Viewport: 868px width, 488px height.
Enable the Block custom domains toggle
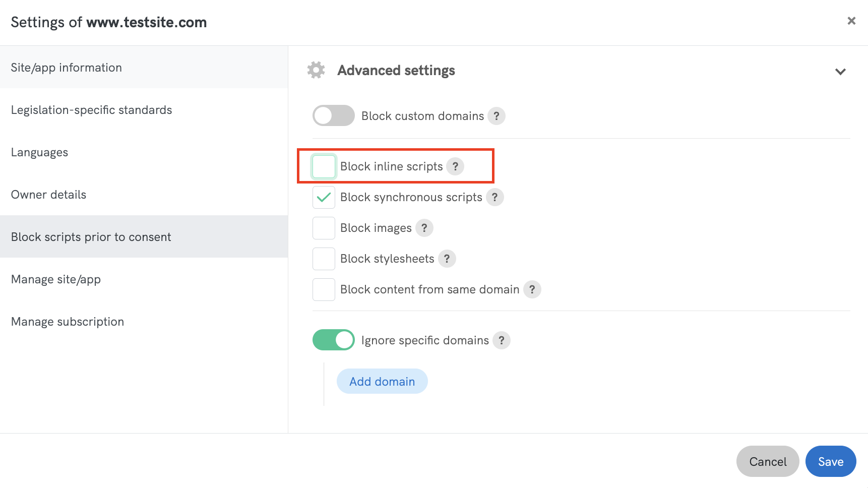tap(333, 115)
